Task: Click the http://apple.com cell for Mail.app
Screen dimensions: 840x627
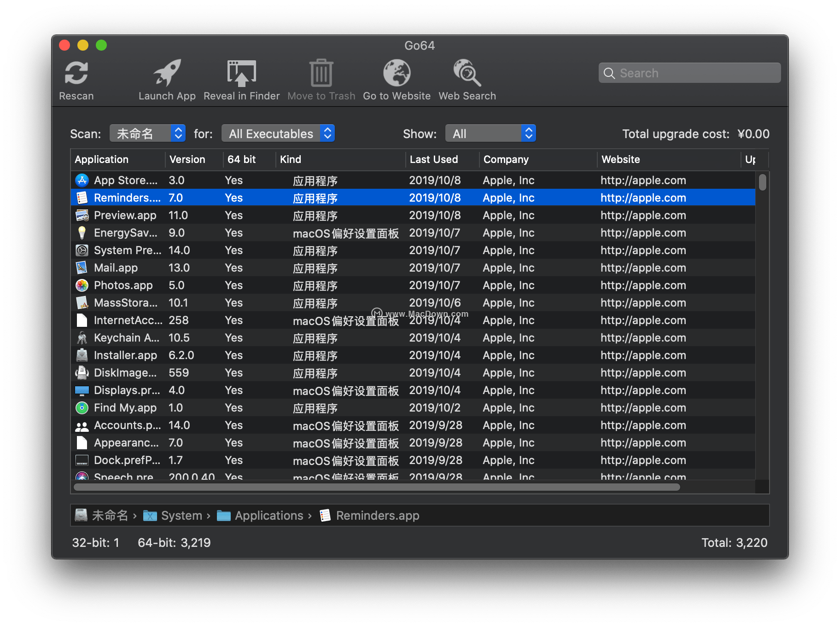Action: point(643,267)
